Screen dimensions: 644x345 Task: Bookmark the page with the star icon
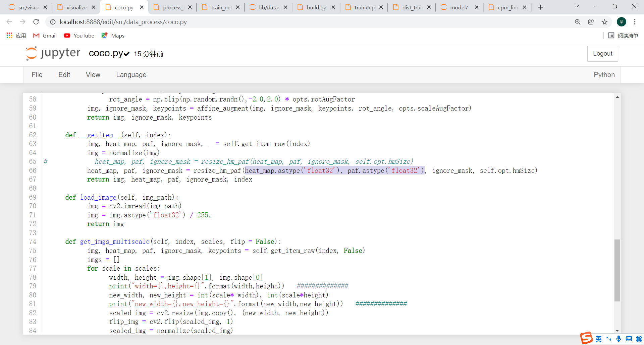pyautogui.click(x=605, y=22)
